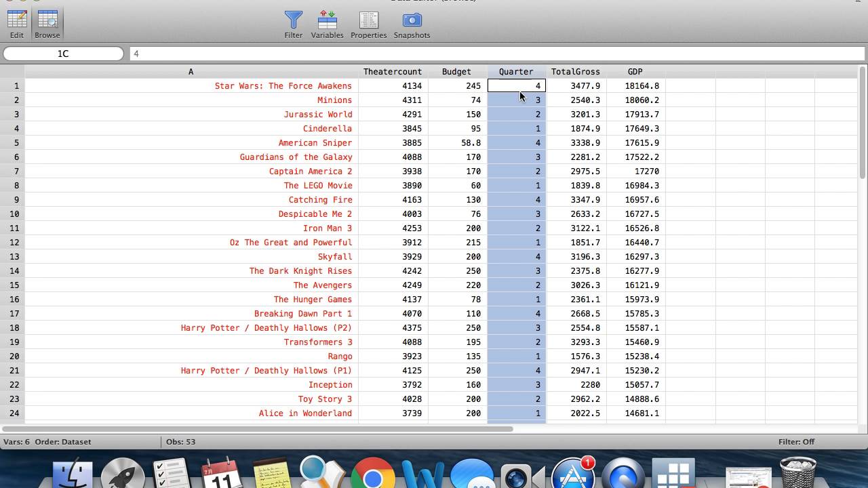
Task: Click the Jurassic World title cell
Action: [x=191, y=114]
